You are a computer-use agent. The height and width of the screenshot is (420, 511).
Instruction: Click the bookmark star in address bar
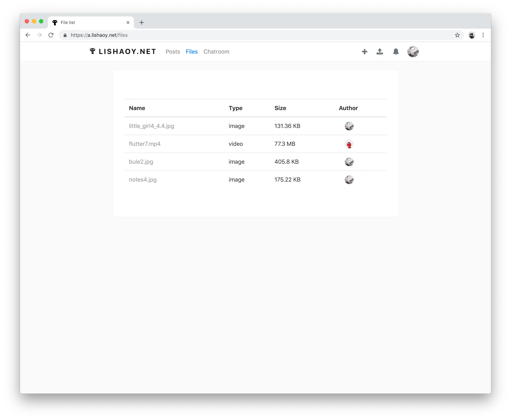[457, 35]
